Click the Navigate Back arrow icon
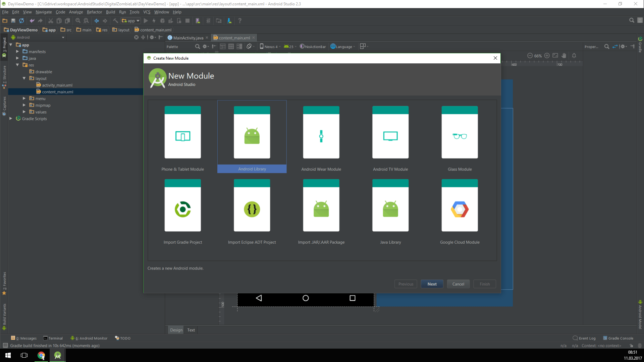Image resolution: width=644 pixels, height=362 pixels. [x=97, y=21]
